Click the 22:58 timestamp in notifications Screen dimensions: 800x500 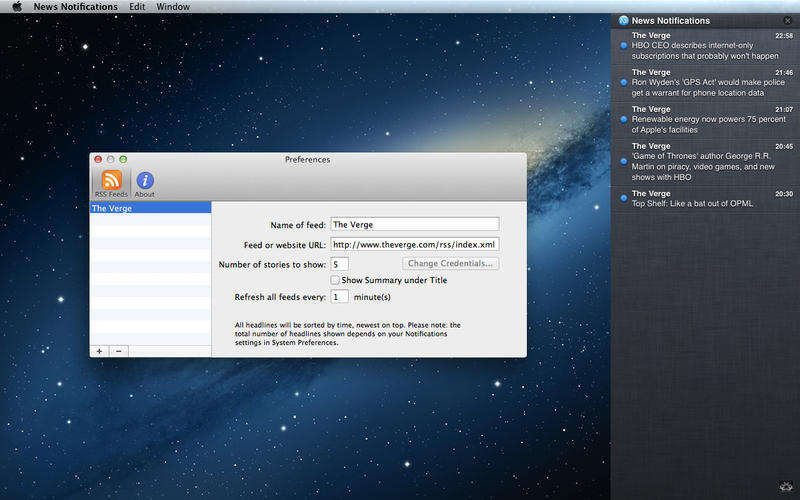(784, 36)
